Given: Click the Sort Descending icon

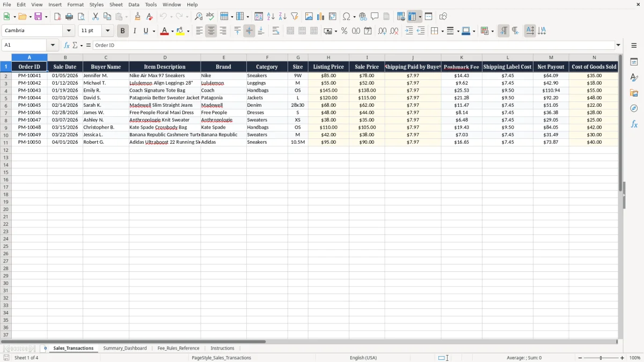Looking at the screenshot, I should tap(283, 17).
